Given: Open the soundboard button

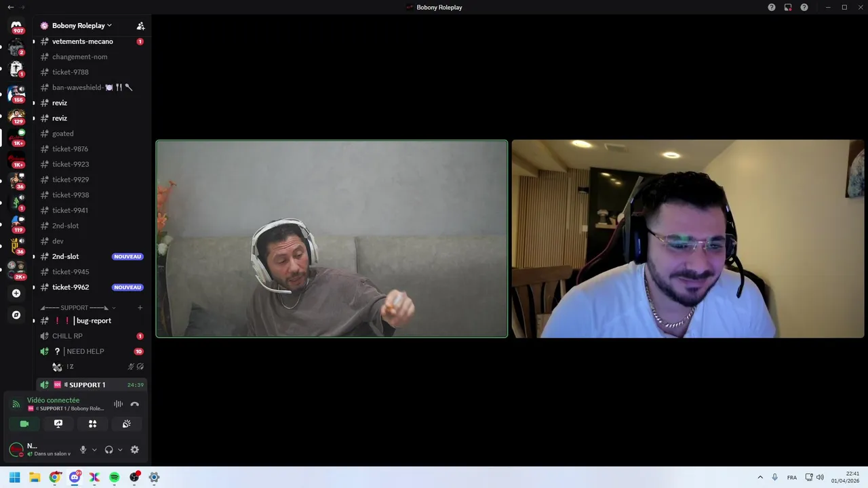Looking at the screenshot, I should coord(126,424).
